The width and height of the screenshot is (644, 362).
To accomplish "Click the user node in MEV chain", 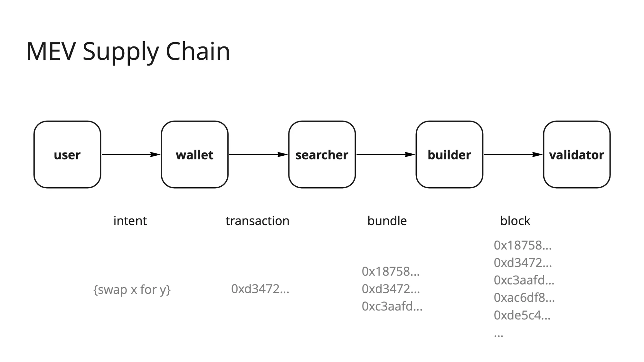I will (68, 155).
